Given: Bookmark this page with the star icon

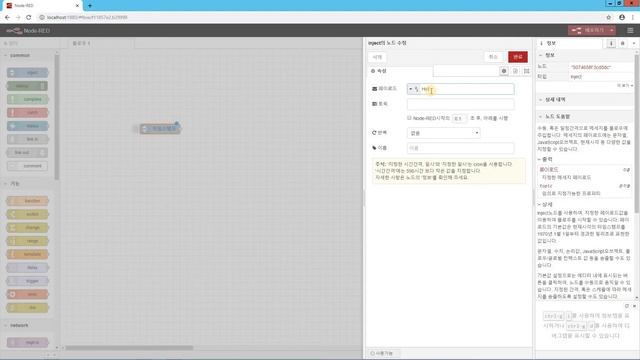Looking at the screenshot, I should tap(609, 18).
